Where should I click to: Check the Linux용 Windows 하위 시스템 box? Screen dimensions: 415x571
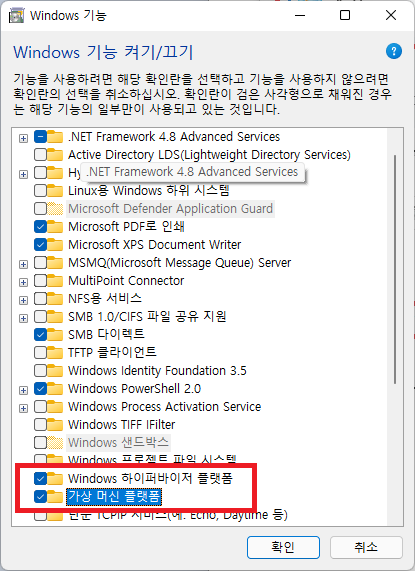coord(40,190)
